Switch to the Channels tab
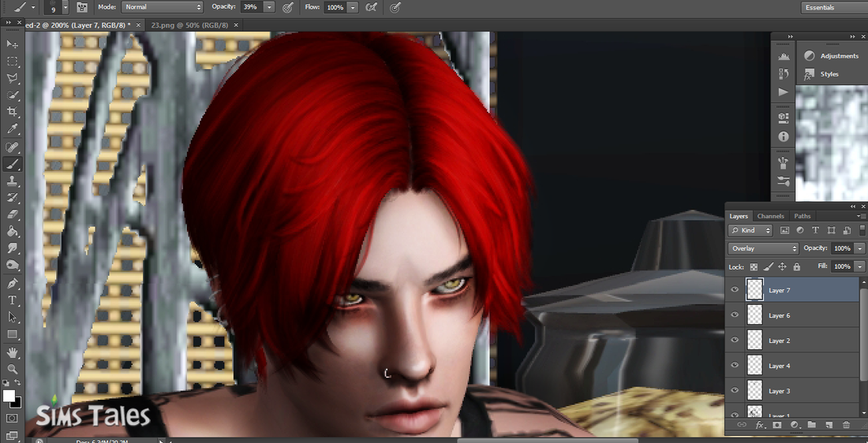Screen dimensions: 868x443 (771, 216)
